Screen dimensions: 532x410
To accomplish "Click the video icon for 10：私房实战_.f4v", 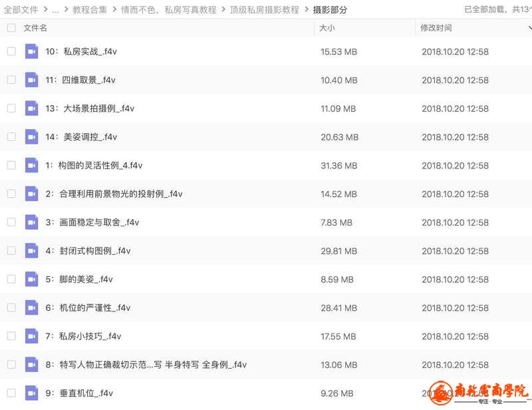I will coord(31,51).
